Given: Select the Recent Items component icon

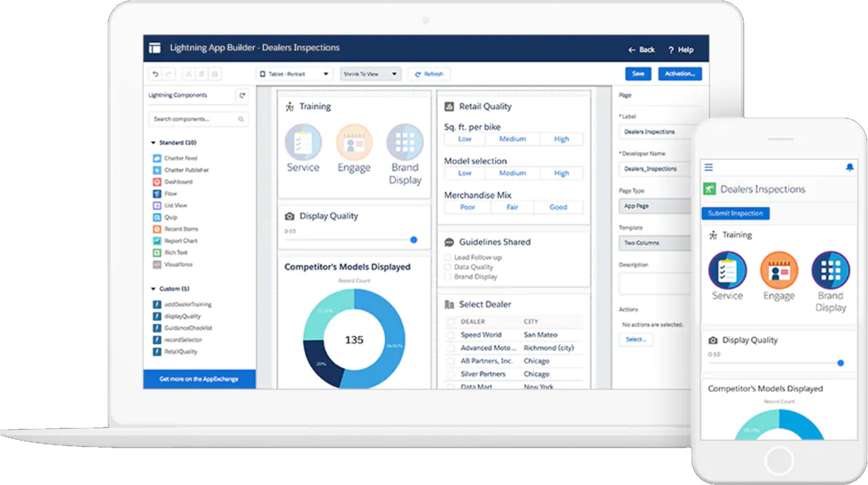Looking at the screenshot, I should (x=156, y=229).
